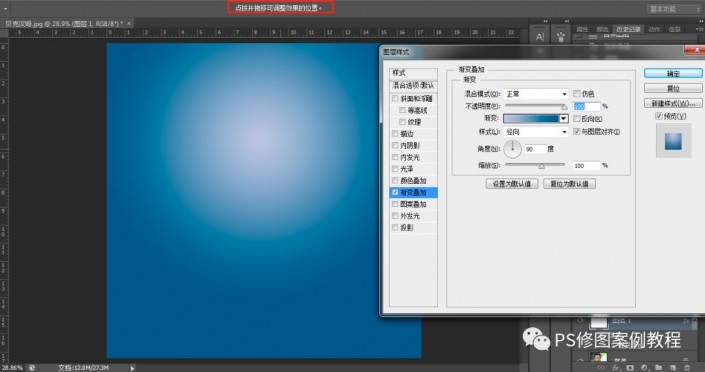The image size is (705, 372).
Task: Click the 不透明度 opacity slider handle
Action: [564, 107]
